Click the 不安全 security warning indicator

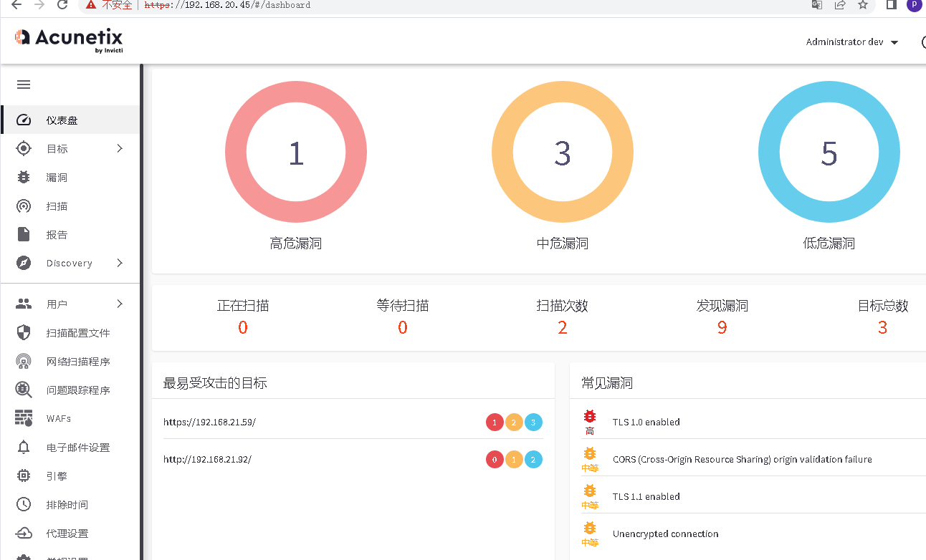pyautogui.click(x=108, y=5)
